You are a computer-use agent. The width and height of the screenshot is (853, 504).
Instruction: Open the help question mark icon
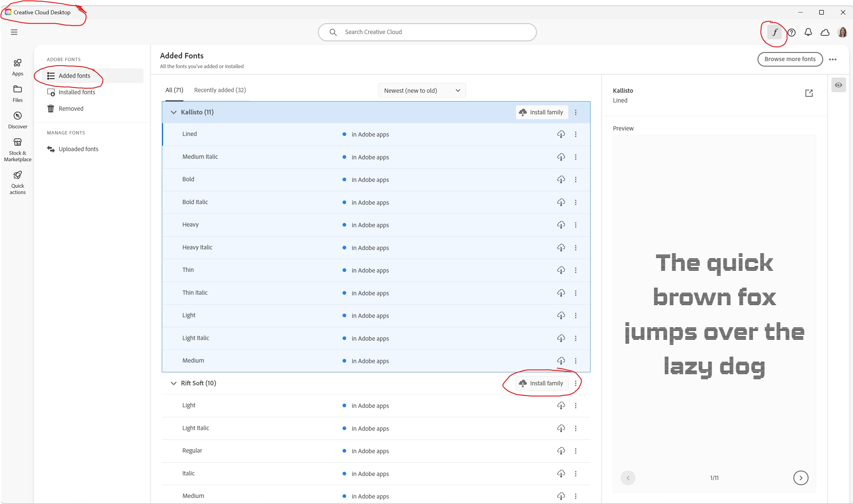pos(792,33)
